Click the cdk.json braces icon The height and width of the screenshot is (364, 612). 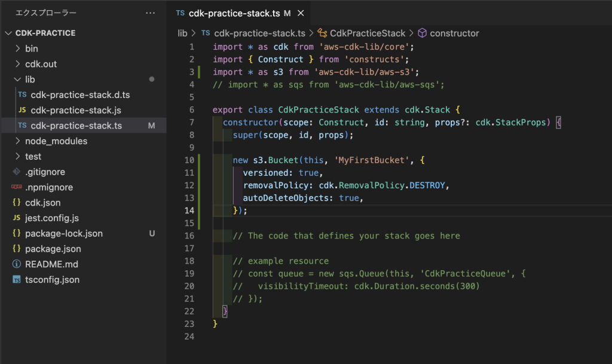[17, 203]
